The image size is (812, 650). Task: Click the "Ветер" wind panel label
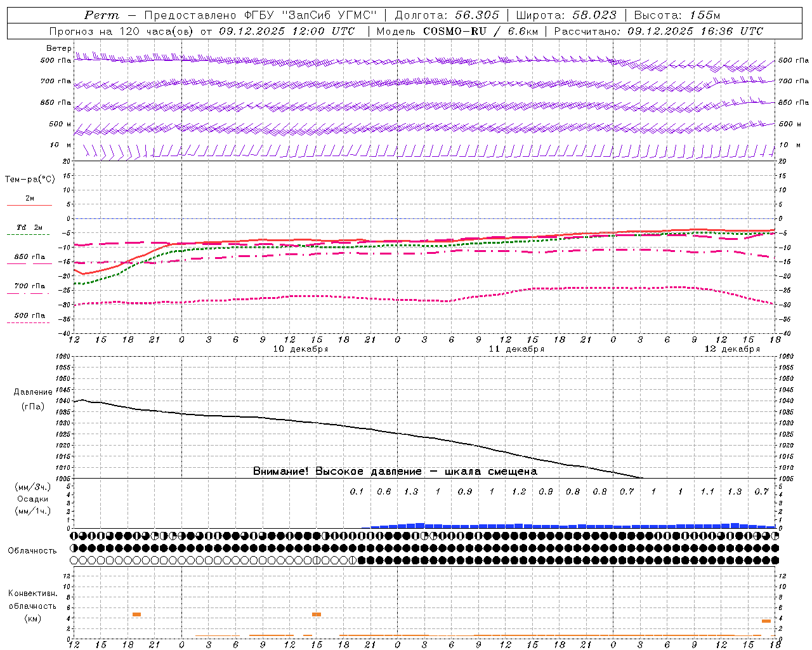[58, 48]
